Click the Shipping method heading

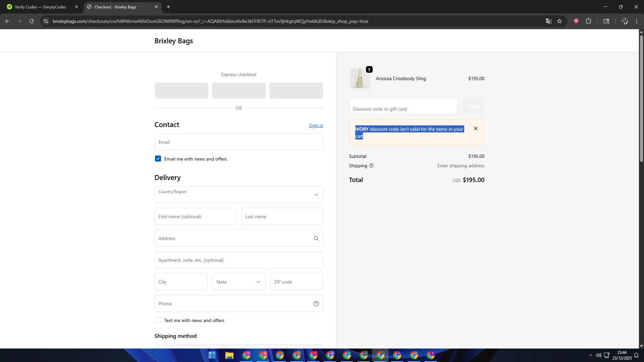(x=176, y=336)
